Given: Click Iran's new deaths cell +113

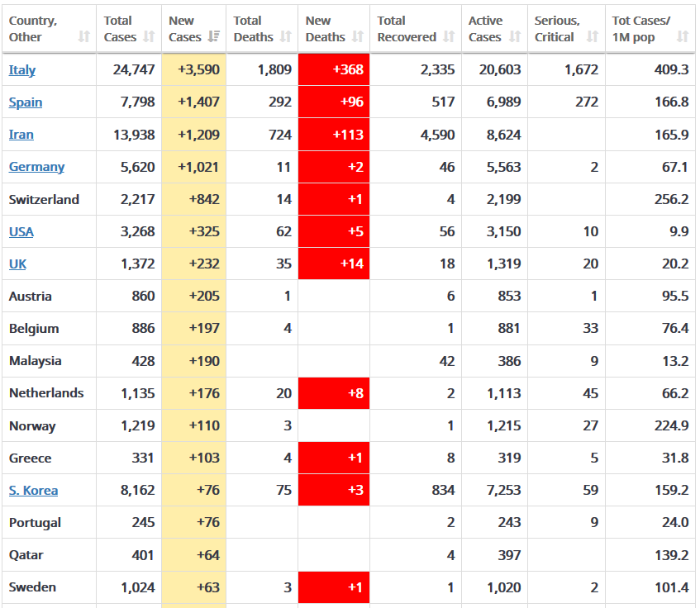Looking at the screenshot, I should 334,135.
